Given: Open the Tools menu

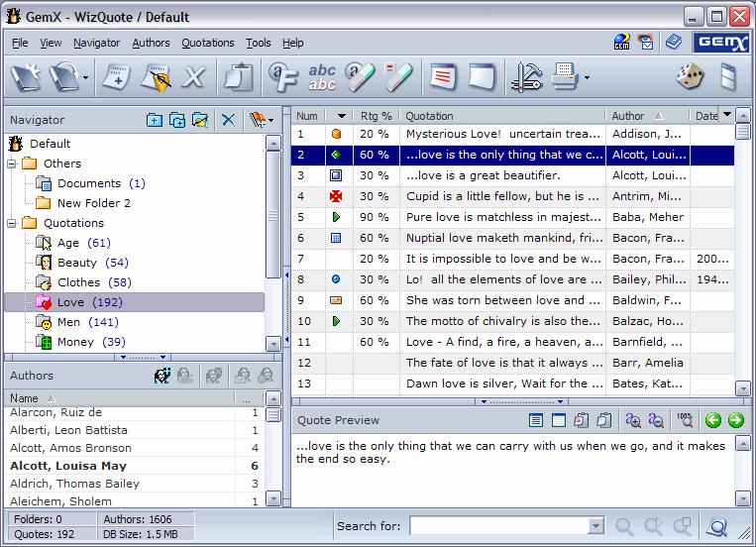Looking at the screenshot, I should tap(259, 43).
